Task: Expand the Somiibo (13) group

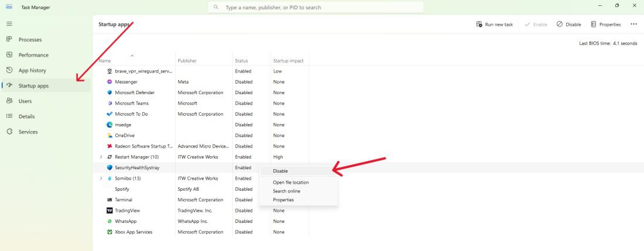Action: pyautogui.click(x=101, y=178)
